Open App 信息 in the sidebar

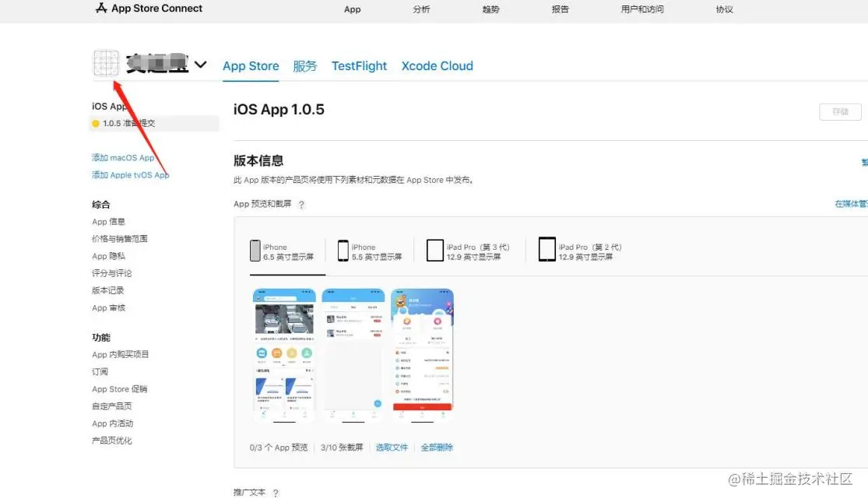point(108,221)
